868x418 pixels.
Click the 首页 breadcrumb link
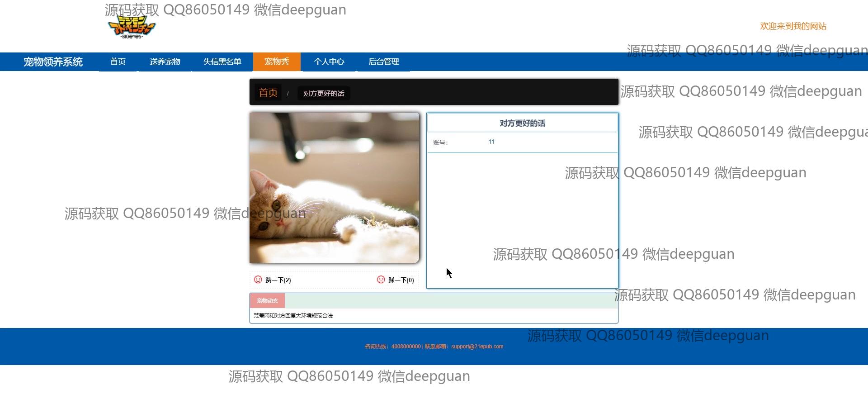tap(268, 93)
